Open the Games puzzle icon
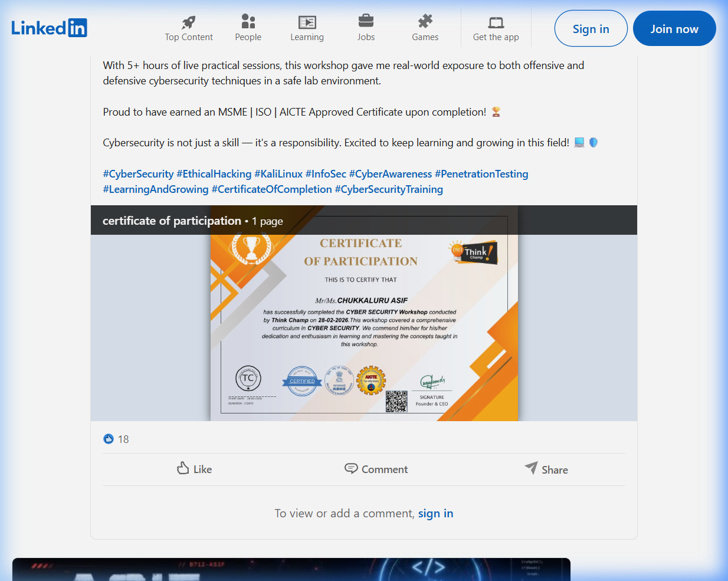The height and width of the screenshot is (581, 728). pyautogui.click(x=425, y=22)
